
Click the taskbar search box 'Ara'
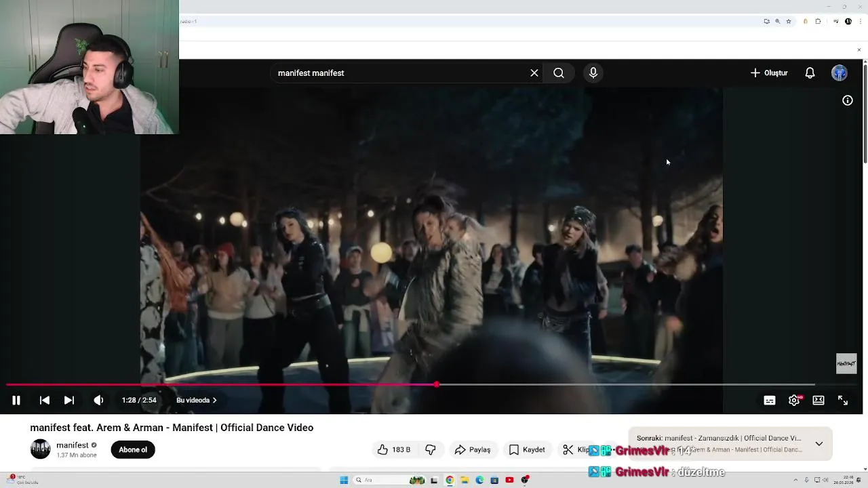389,480
